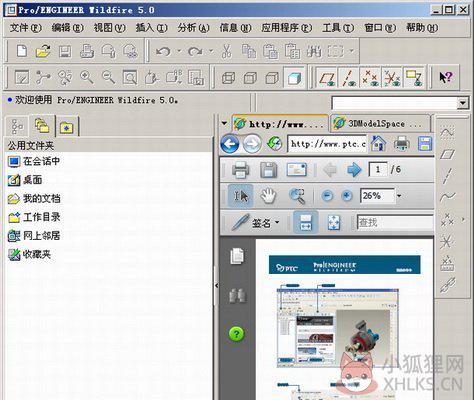The image size is (474, 400).
Task: Cut with the scissors icon
Action: pyautogui.click(x=227, y=51)
